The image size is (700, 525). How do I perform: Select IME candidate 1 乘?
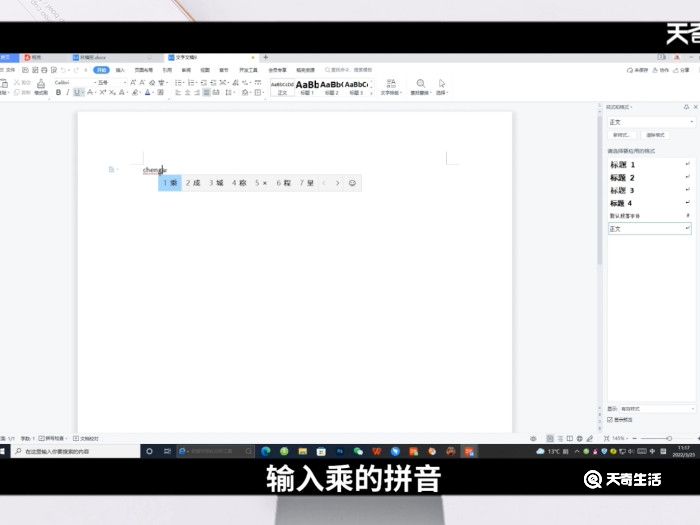click(170, 183)
